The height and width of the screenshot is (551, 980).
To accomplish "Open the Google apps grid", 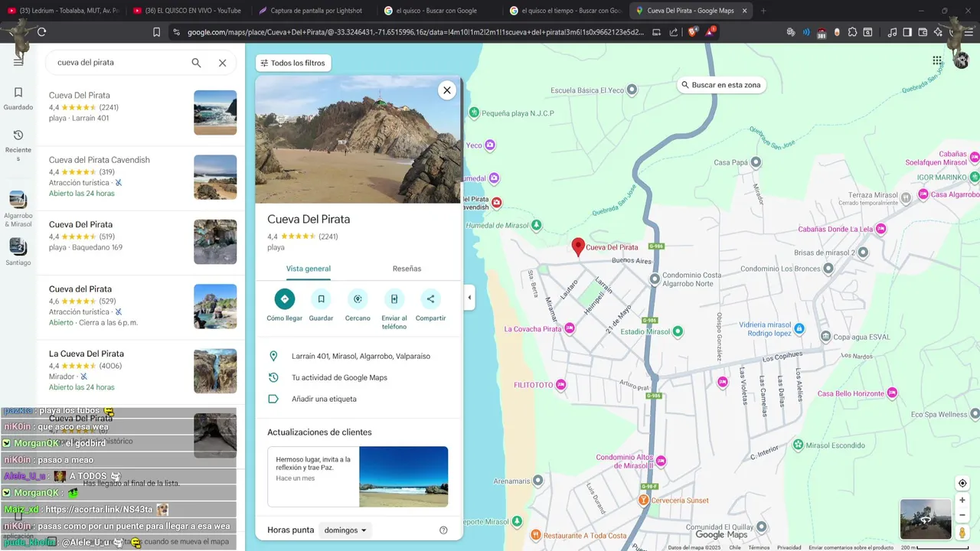I will [937, 60].
